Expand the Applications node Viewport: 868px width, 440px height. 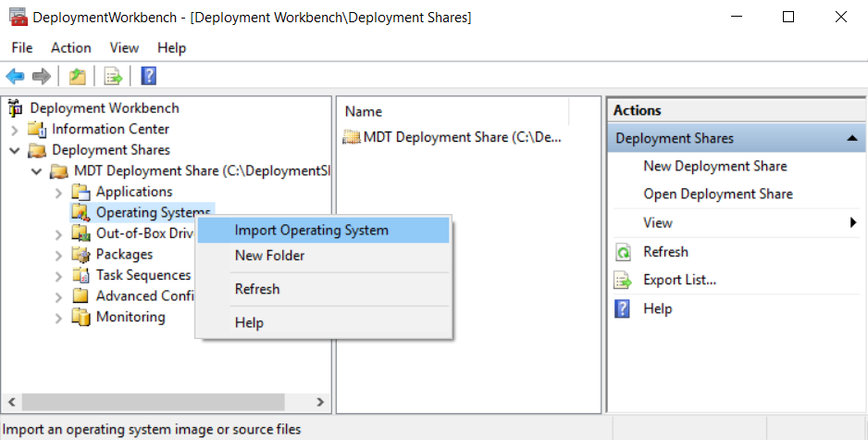[x=58, y=193]
